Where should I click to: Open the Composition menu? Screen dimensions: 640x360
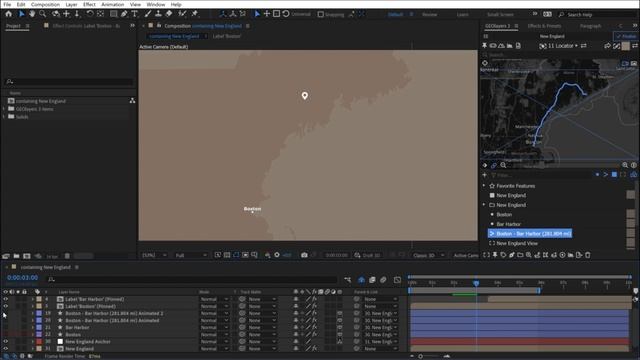coord(45,4)
